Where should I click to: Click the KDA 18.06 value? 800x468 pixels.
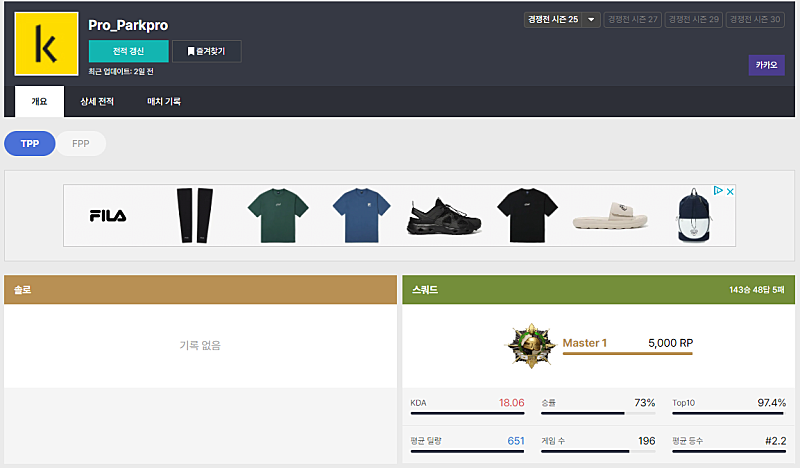click(512, 403)
